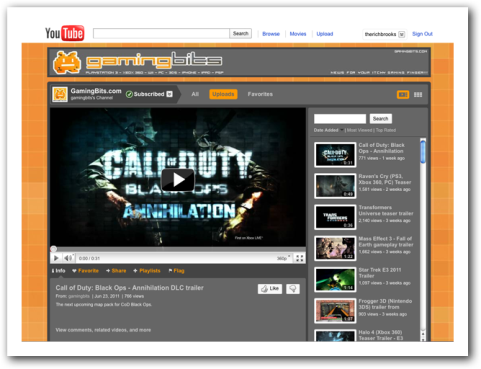Click title 'Frogger 3D (Nintendo 3DS) trailer'
481x369 pixels.
click(385, 304)
